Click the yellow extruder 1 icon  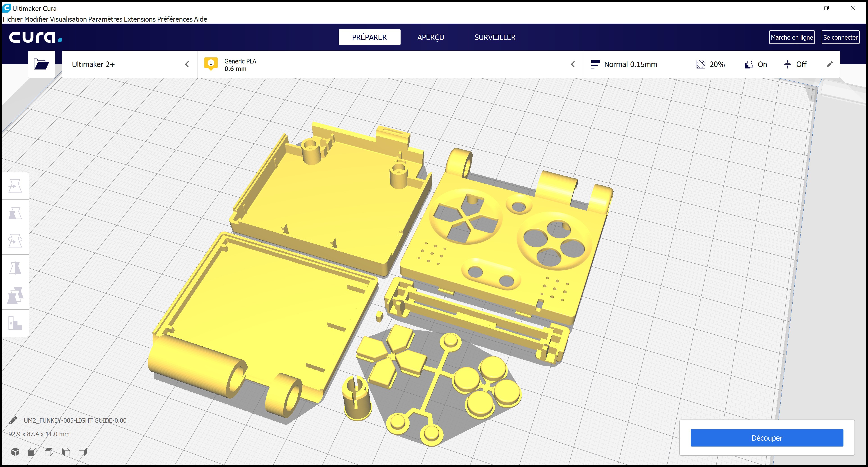click(211, 64)
